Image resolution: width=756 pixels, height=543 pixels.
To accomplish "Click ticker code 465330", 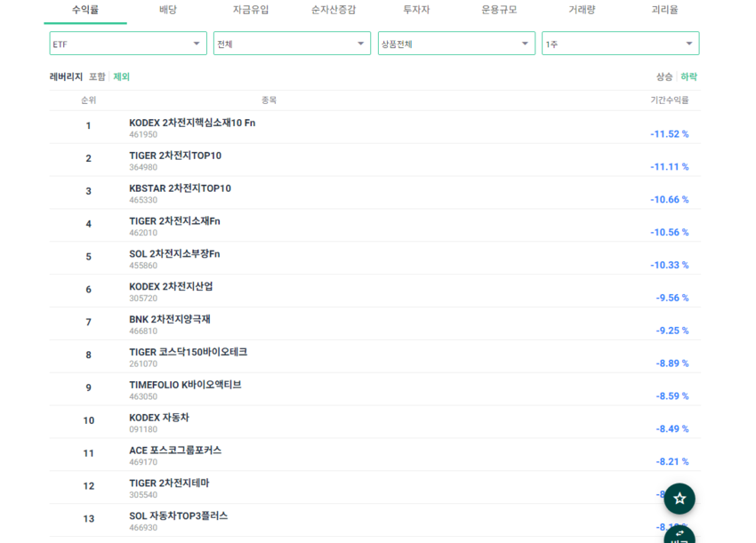I will click(143, 200).
